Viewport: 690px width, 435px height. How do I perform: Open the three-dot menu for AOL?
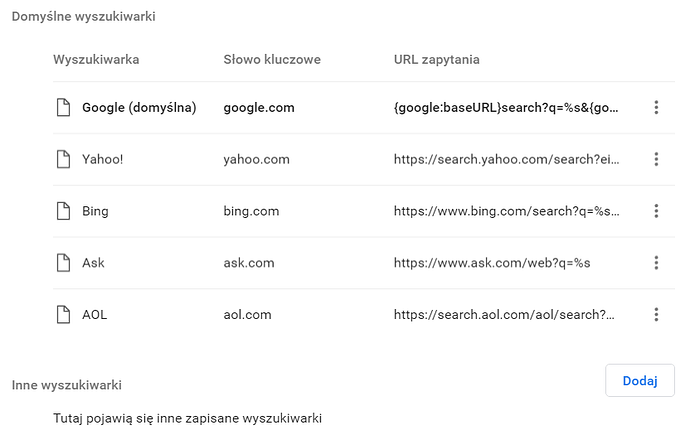click(656, 314)
